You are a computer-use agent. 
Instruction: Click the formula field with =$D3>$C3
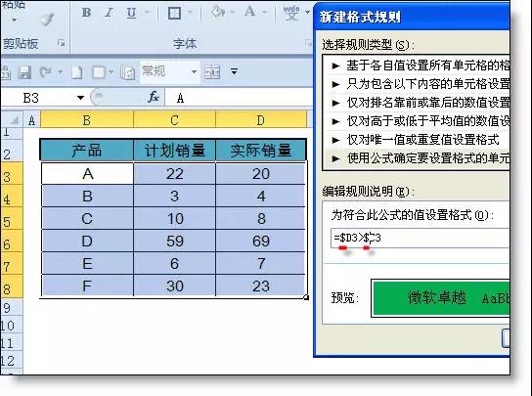pos(421,238)
